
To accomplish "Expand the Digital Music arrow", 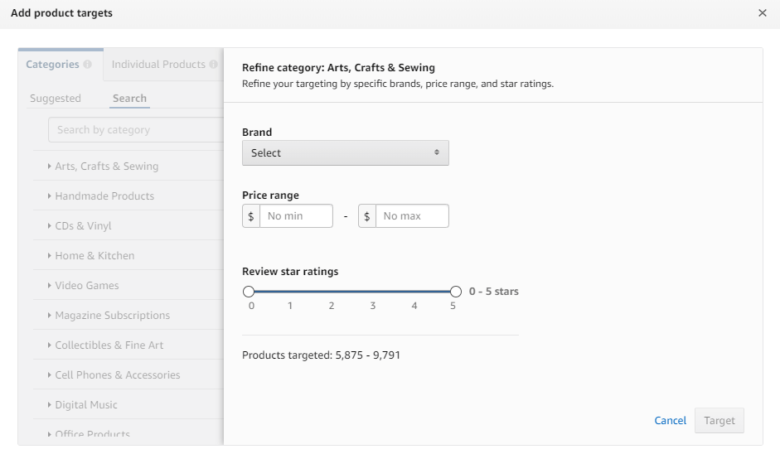I will [x=49, y=405].
